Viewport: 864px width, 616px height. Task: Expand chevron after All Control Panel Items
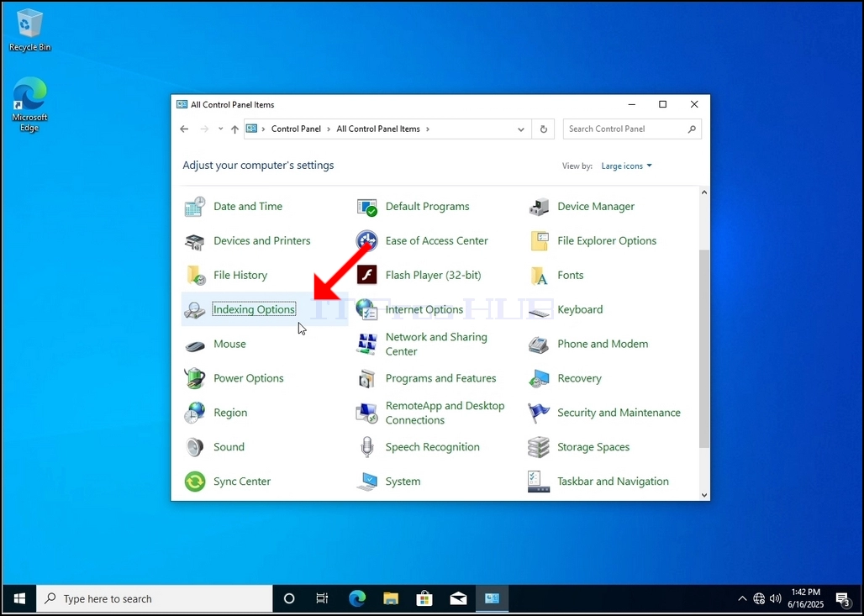pyautogui.click(x=428, y=129)
